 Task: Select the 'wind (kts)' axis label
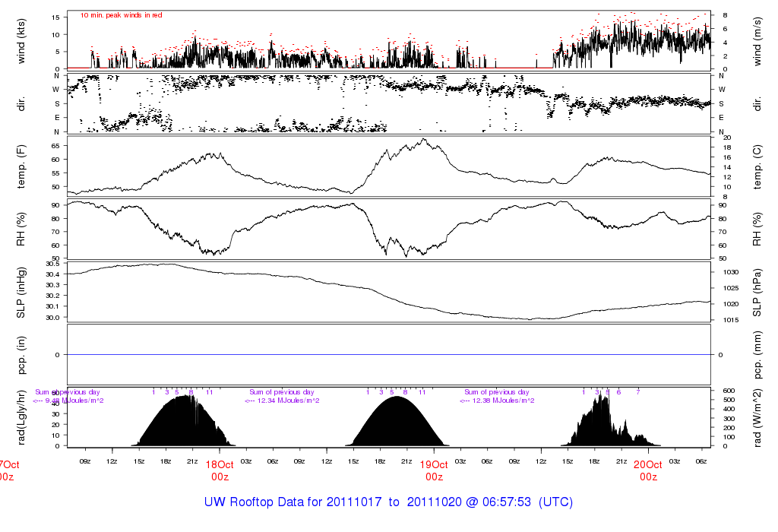(21, 41)
